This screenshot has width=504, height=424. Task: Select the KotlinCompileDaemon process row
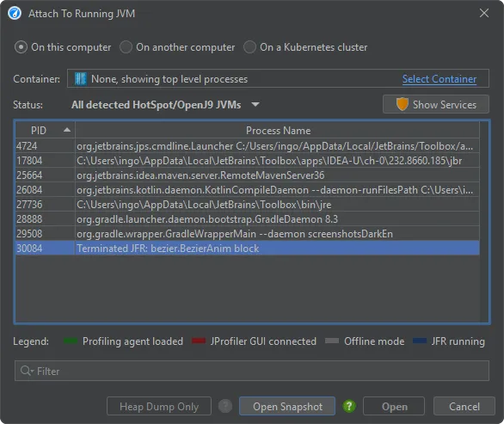(x=248, y=190)
